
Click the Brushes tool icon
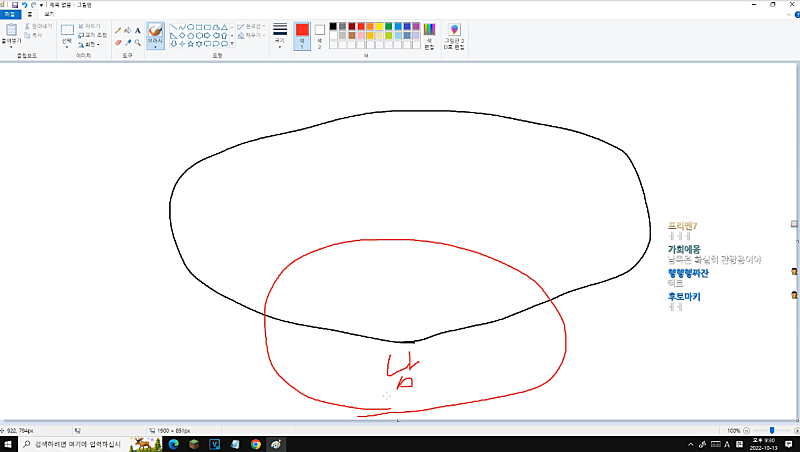click(155, 31)
